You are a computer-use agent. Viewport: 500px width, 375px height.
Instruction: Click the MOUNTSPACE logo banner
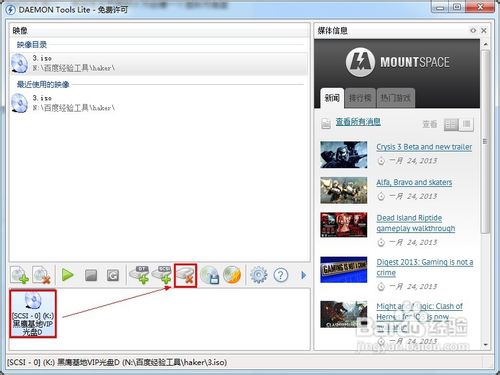pyautogui.click(x=397, y=62)
